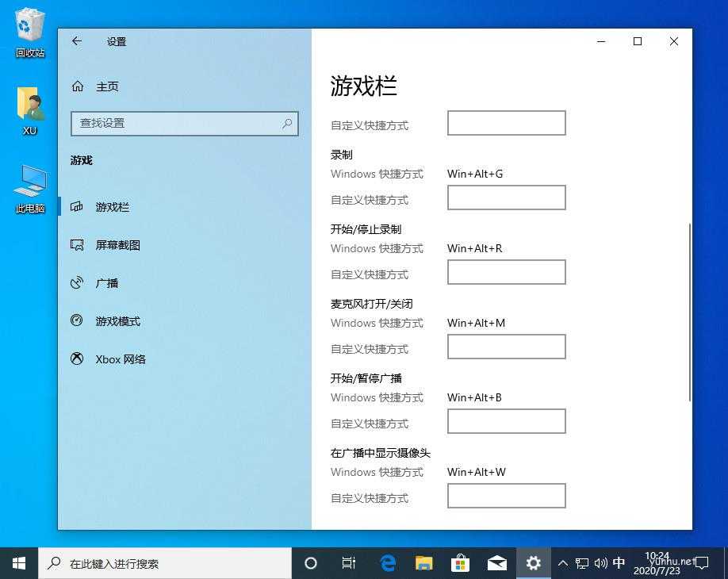
Task: Launch Microsoft Edge from the taskbar
Action: pos(387,562)
